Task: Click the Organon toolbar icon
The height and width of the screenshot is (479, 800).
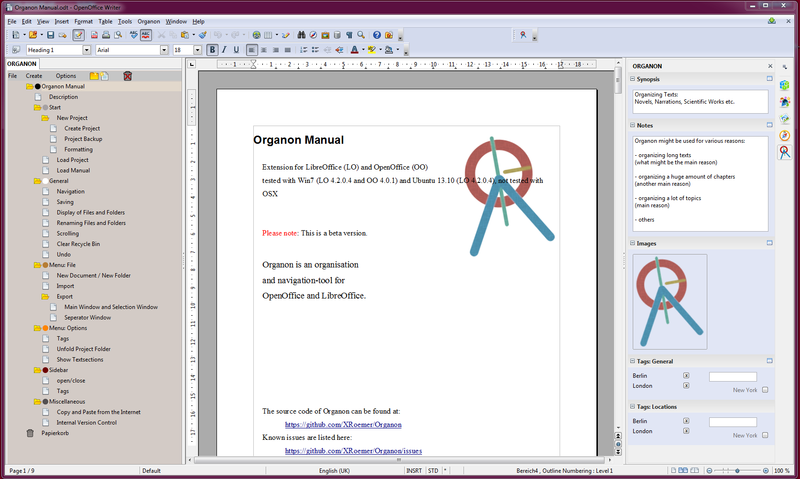Action: (523, 35)
